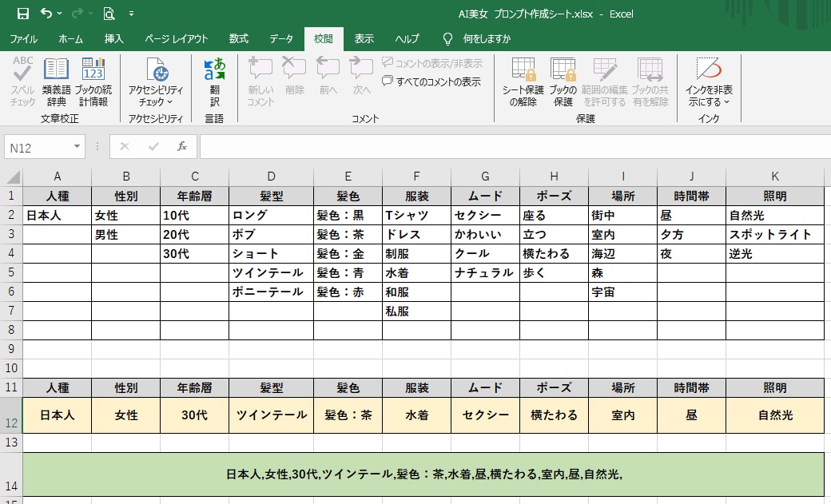Click cell 歩く in column H
Screen dimensions: 831x504
coord(554,272)
